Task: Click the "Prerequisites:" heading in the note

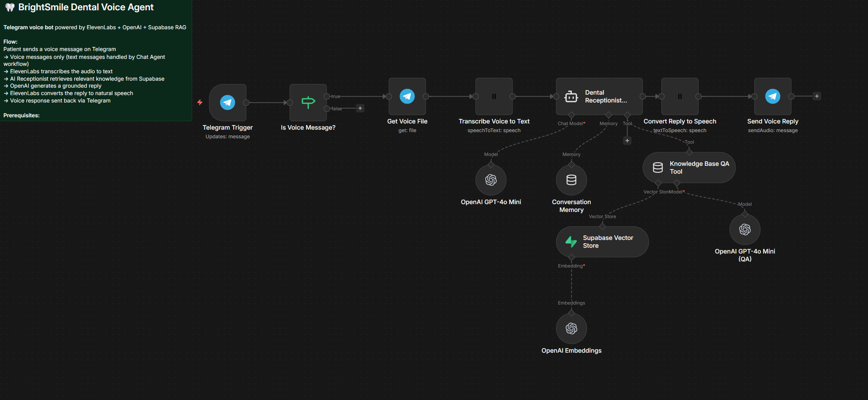Action: click(x=21, y=116)
